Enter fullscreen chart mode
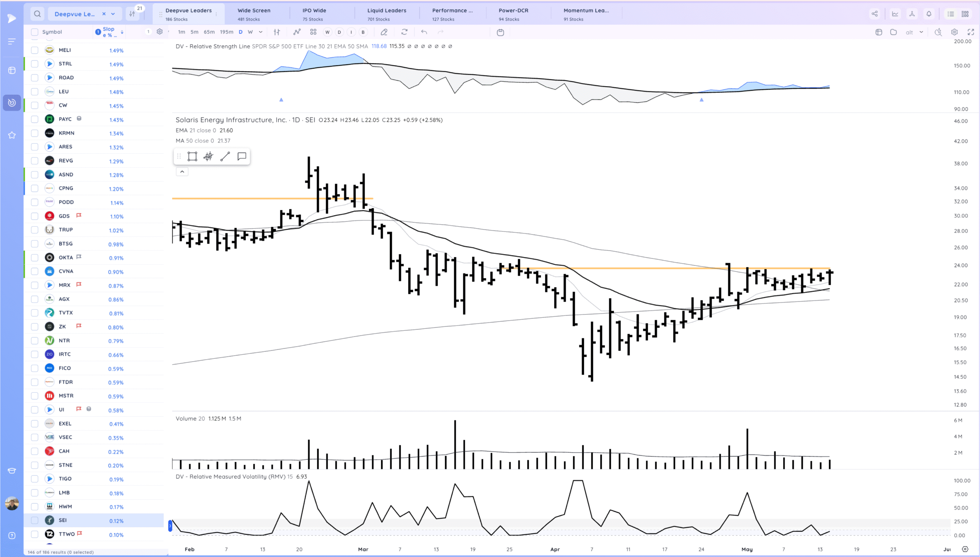 (x=970, y=32)
